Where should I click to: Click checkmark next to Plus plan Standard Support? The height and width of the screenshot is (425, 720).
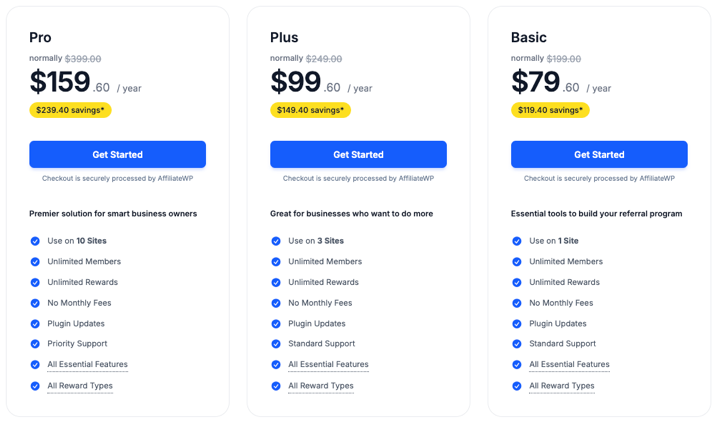coord(276,344)
